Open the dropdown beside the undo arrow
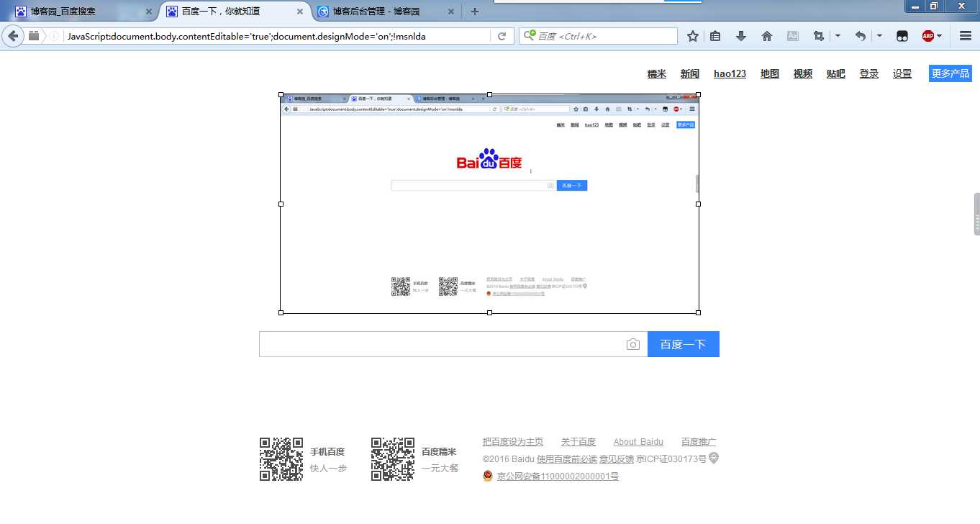 tap(879, 36)
